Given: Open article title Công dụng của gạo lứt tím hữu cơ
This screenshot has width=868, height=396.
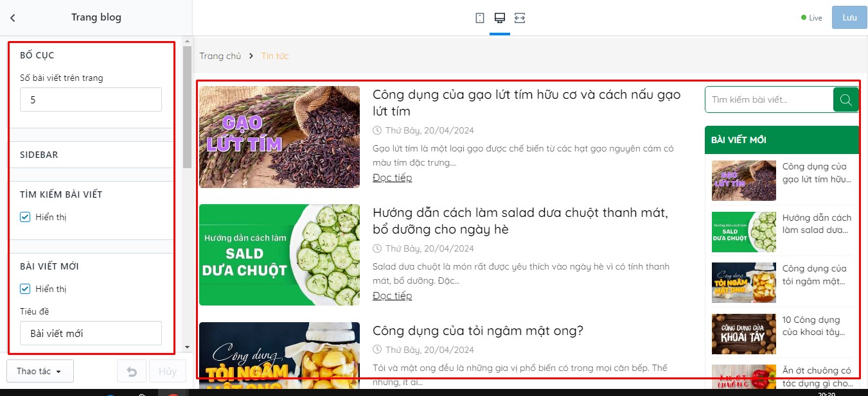Looking at the screenshot, I should (526, 103).
